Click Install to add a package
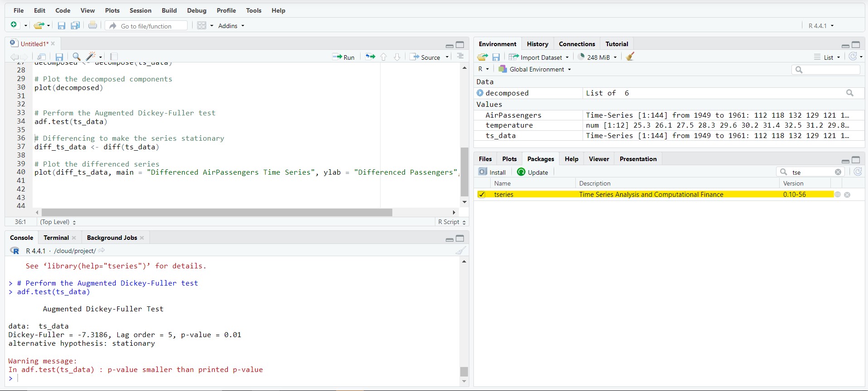The height and width of the screenshot is (391, 868). point(492,172)
